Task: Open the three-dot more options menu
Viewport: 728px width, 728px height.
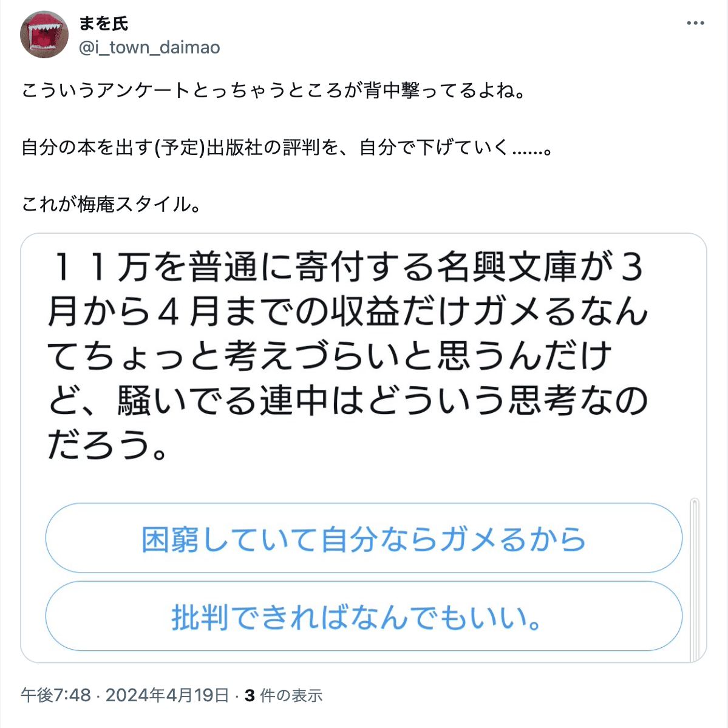Action: coord(695,23)
